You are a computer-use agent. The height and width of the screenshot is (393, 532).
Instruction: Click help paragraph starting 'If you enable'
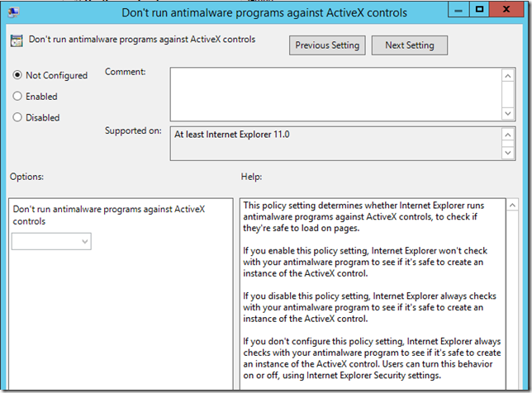click(365, 262)
